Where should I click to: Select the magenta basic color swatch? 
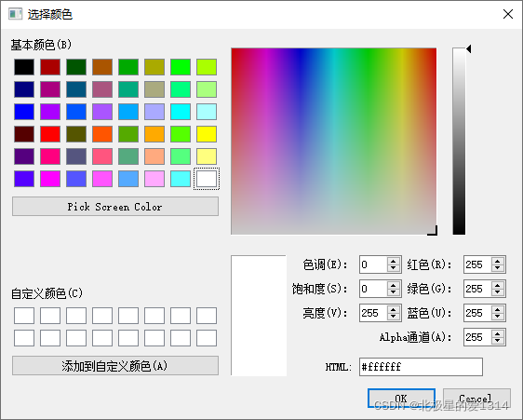coord(50,179)
